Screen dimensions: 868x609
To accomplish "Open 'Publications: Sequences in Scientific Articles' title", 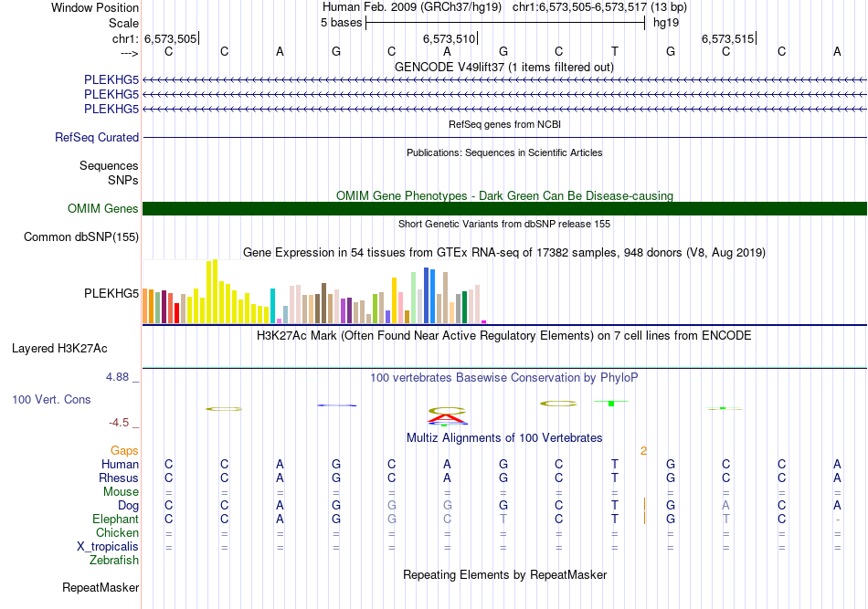I will tap(504, 152).
